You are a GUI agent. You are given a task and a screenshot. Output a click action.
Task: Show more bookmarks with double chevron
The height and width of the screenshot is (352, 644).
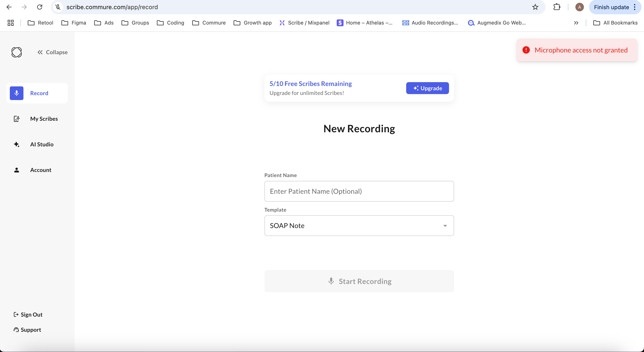[576, 23]
